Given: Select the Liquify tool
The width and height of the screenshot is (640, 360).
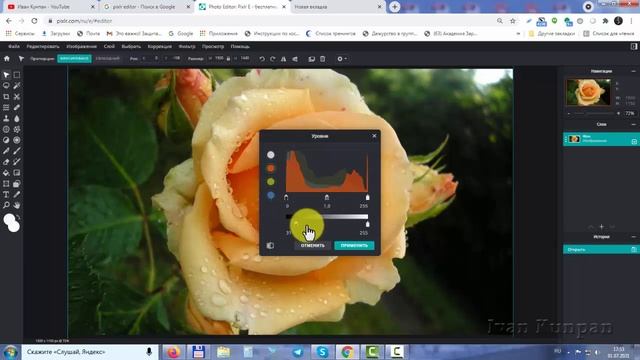Looking at the screenshot, I should point(6,107).
